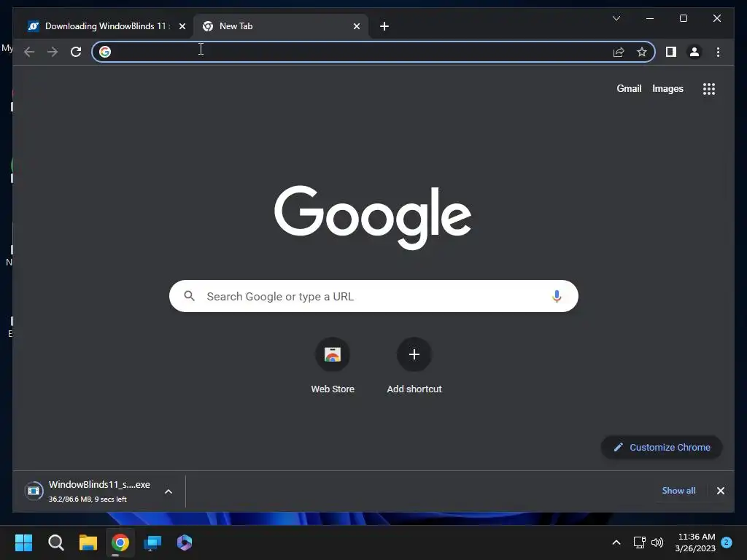
Task: Open volume control tray icon
Action: (657, 542)
